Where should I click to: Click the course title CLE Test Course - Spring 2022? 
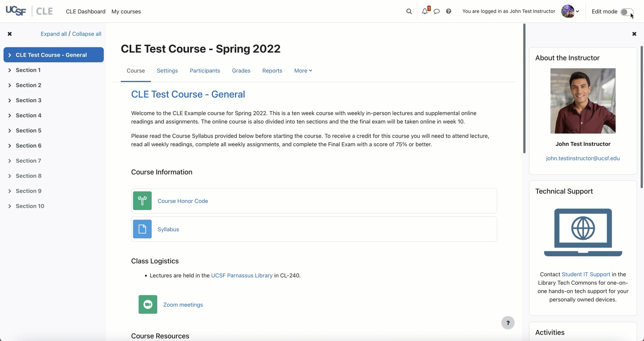pos(201,49)
